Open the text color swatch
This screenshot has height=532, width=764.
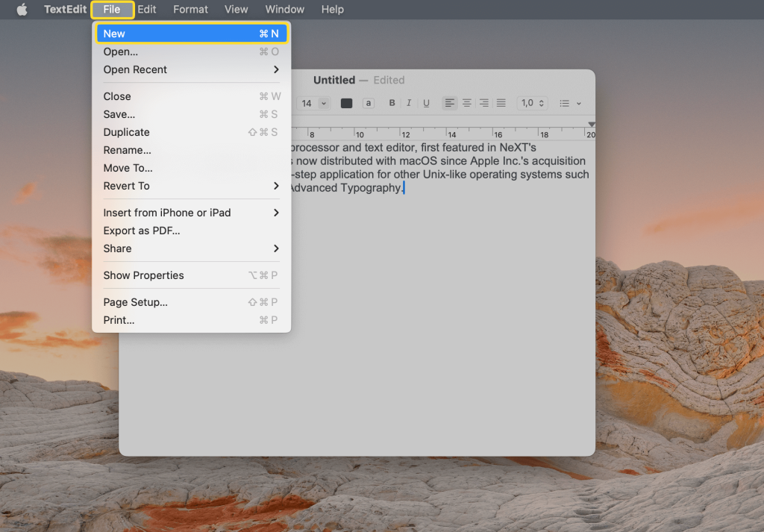[x=346, y=103]
